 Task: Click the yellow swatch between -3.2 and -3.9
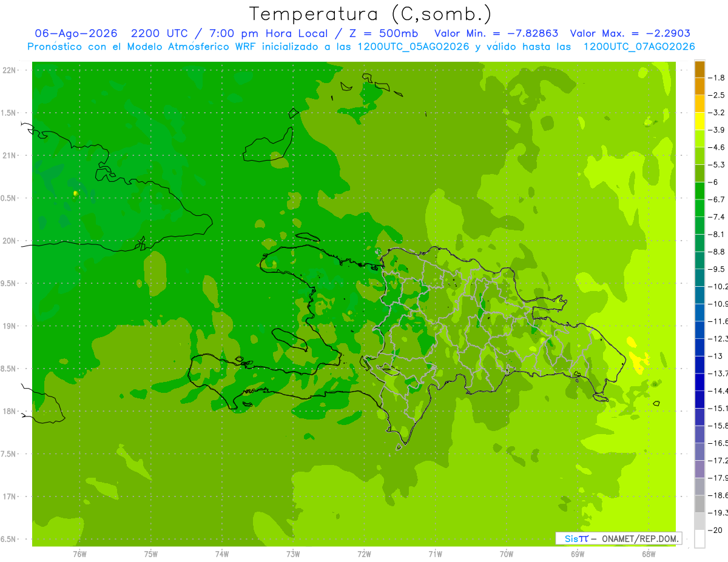point(699,121)
